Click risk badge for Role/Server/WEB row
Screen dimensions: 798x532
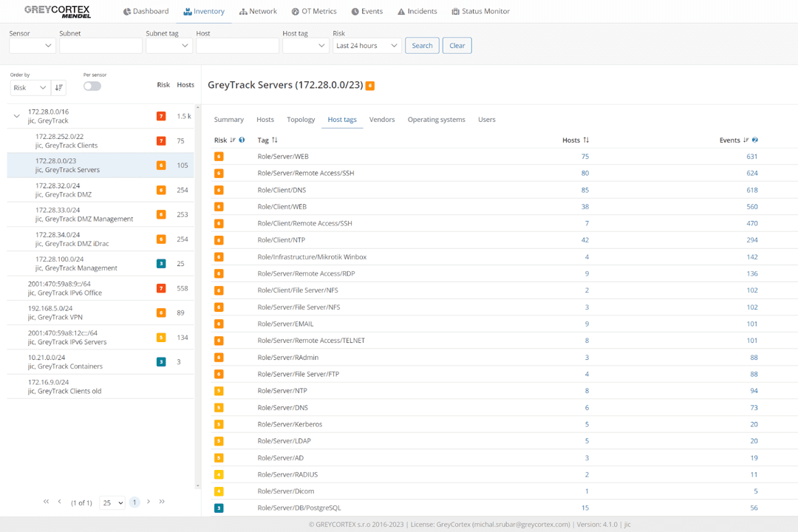point(219,157)
